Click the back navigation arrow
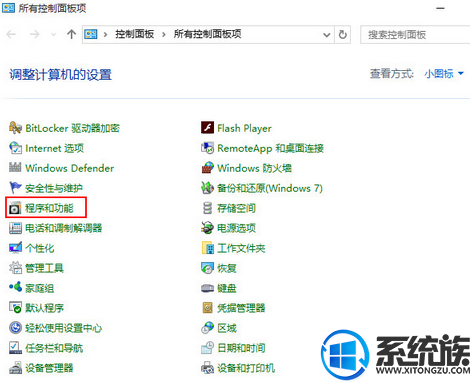The image size is (470, 383). click(11, 34)
